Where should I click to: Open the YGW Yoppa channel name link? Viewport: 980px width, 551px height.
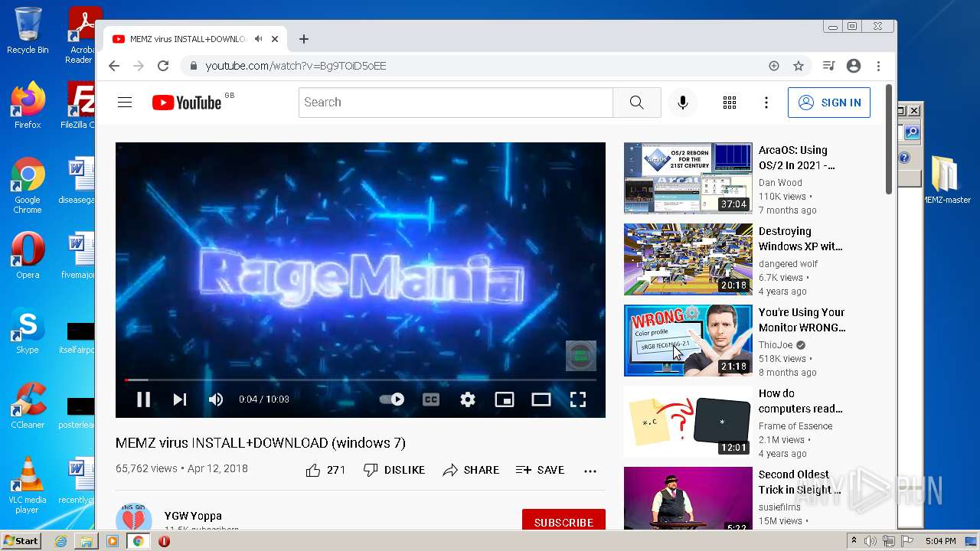point(193,516)
